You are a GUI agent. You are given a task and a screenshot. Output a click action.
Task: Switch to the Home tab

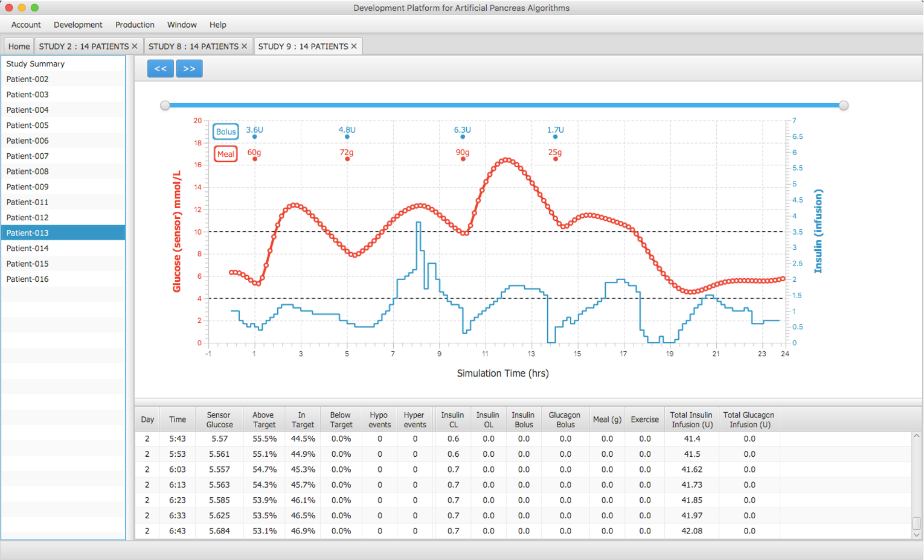[19, 46]
